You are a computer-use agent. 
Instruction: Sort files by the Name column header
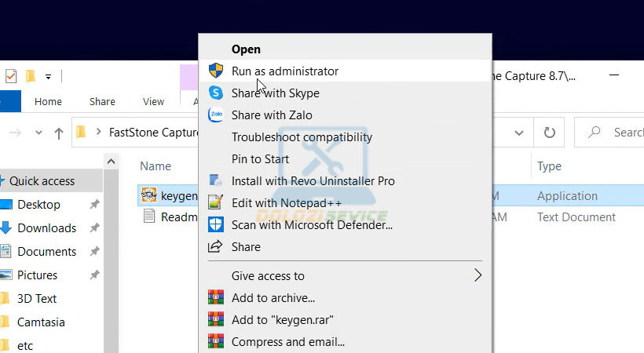click(156, 166)
